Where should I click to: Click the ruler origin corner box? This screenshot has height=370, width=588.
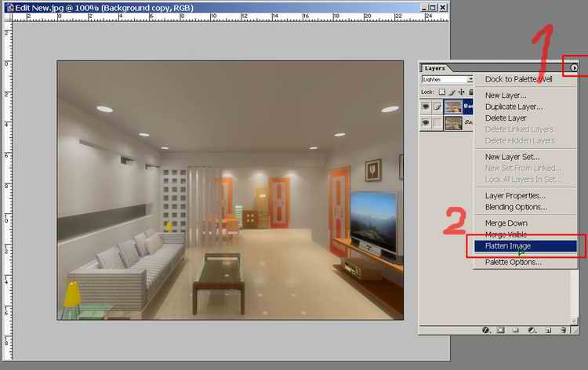click(8, 17)
